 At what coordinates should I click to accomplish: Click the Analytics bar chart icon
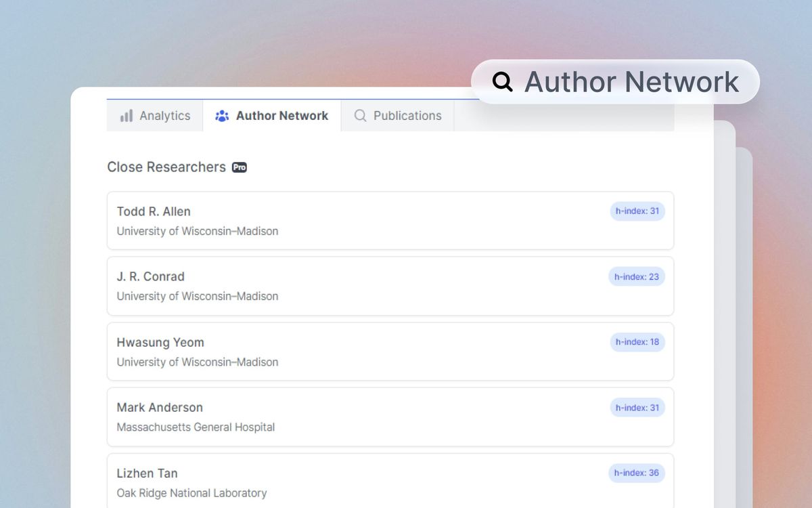[x=127, y=116]
